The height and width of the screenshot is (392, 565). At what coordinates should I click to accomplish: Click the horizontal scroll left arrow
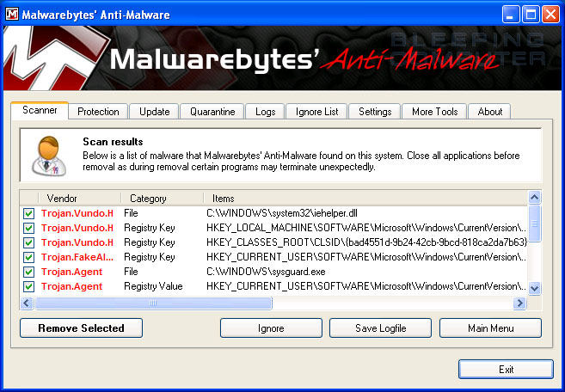(27, 303)
